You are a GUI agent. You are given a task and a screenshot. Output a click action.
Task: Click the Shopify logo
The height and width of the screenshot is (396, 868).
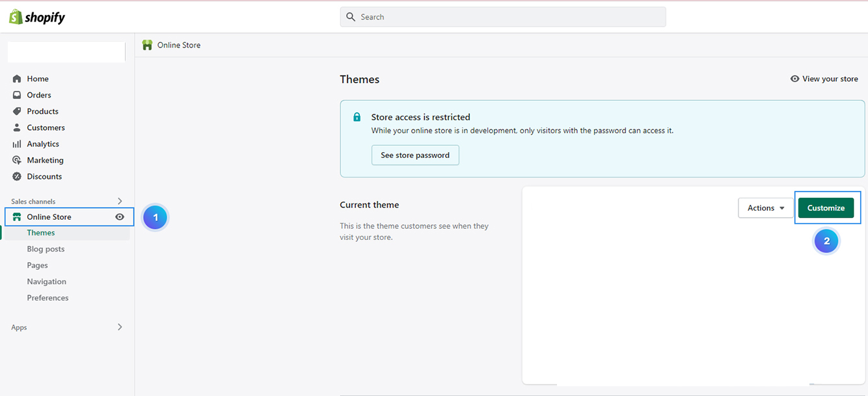(x=37, y=18)
